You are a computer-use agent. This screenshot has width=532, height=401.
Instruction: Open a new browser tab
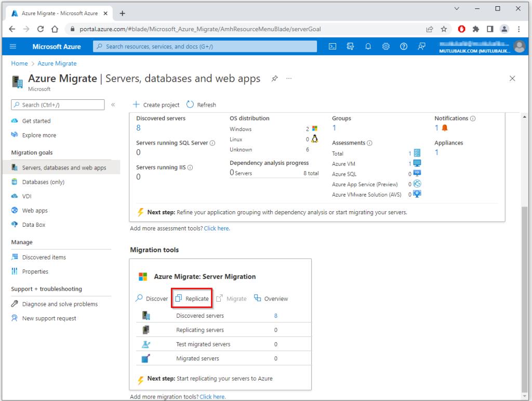tap(123, 13)
